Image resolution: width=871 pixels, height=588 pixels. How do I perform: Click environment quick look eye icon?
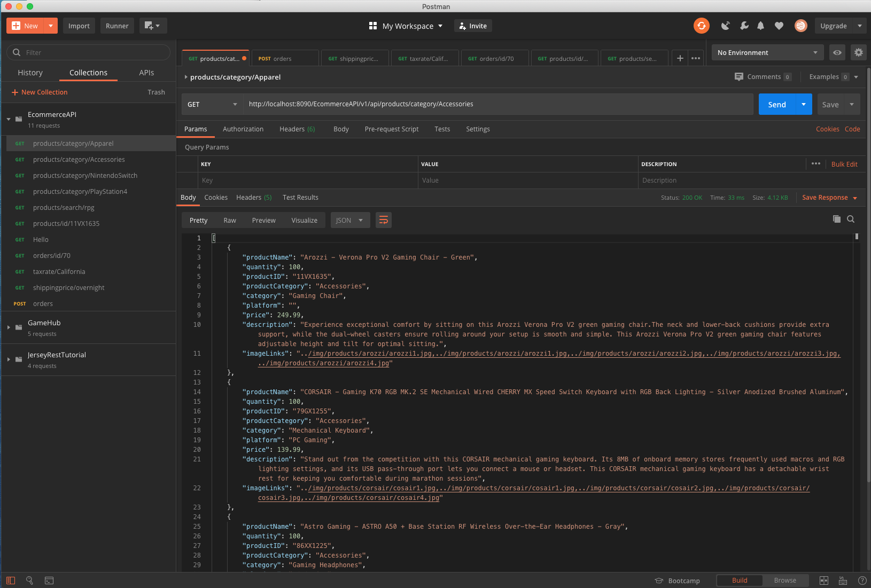coord(837,52)
